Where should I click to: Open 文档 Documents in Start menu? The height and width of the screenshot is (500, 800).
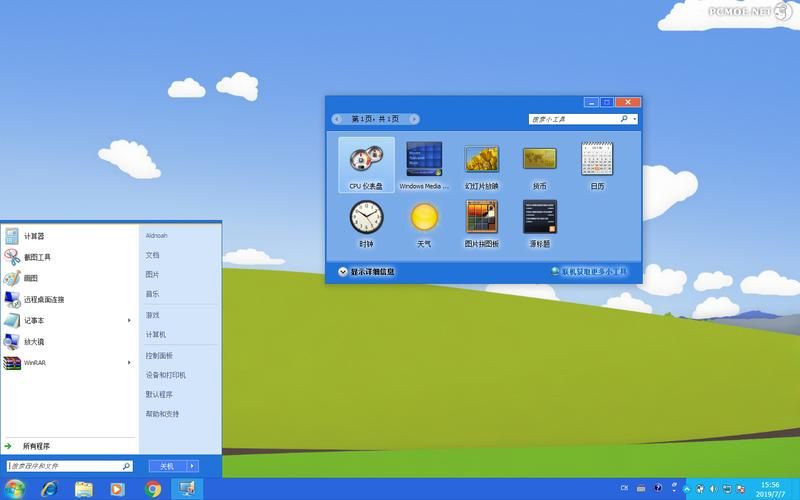(x=152, y=255)
